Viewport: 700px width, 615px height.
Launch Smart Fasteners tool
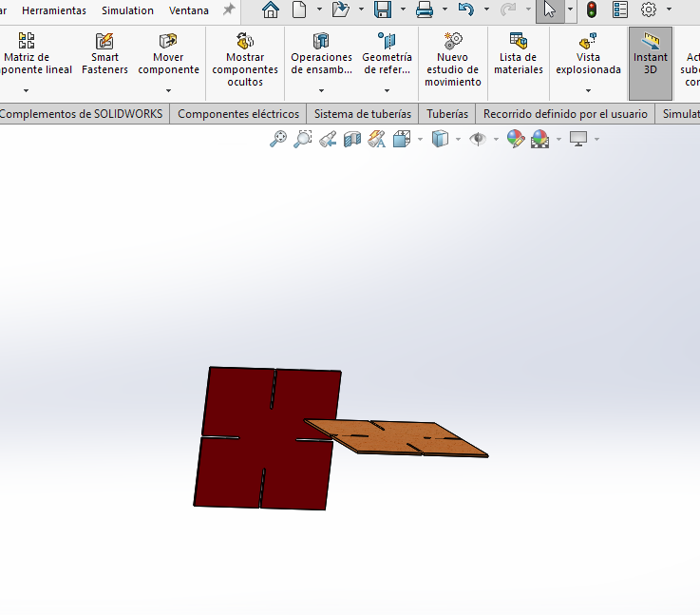pyautogui.click(x=104, y=52)
